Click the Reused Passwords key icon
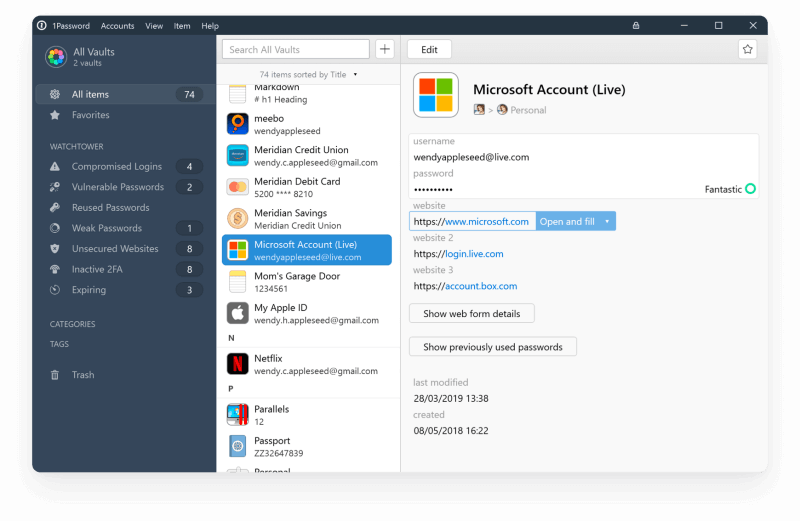This screenshot has width=800, height=521. tap(55, 207)
